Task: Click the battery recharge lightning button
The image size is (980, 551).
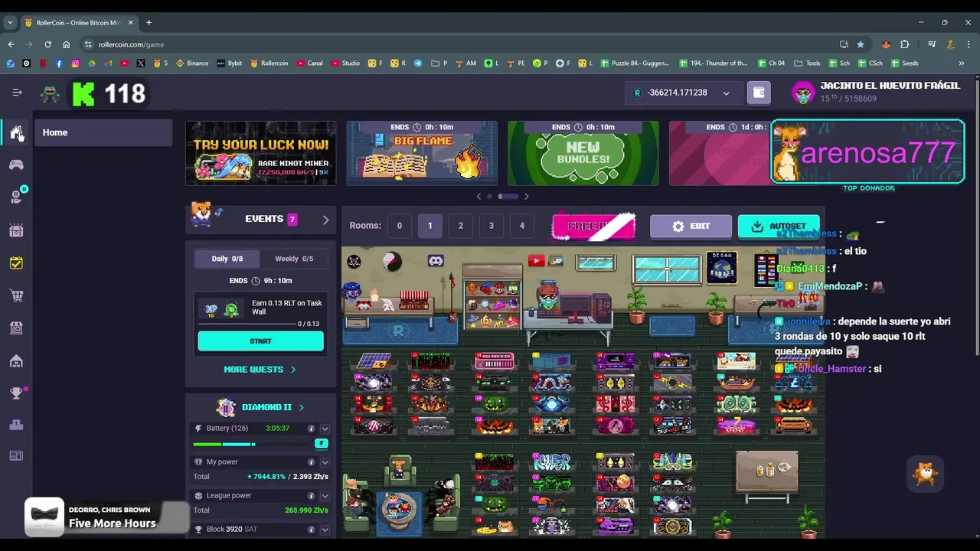Action: [x=322, y=444]
